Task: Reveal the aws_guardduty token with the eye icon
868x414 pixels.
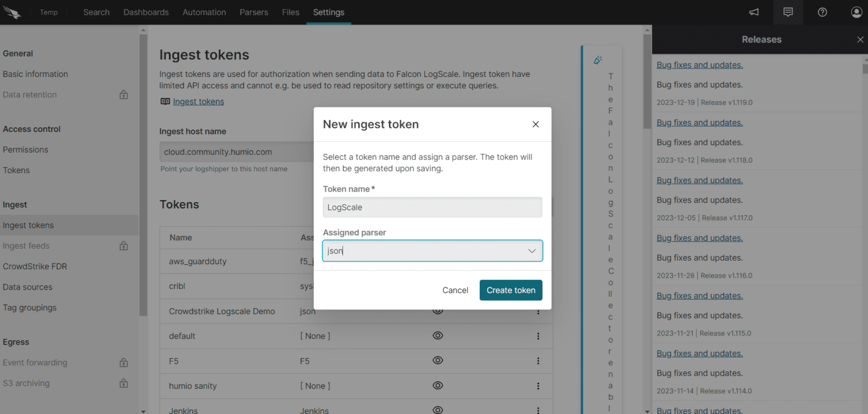Action: (x=438, y=261)
